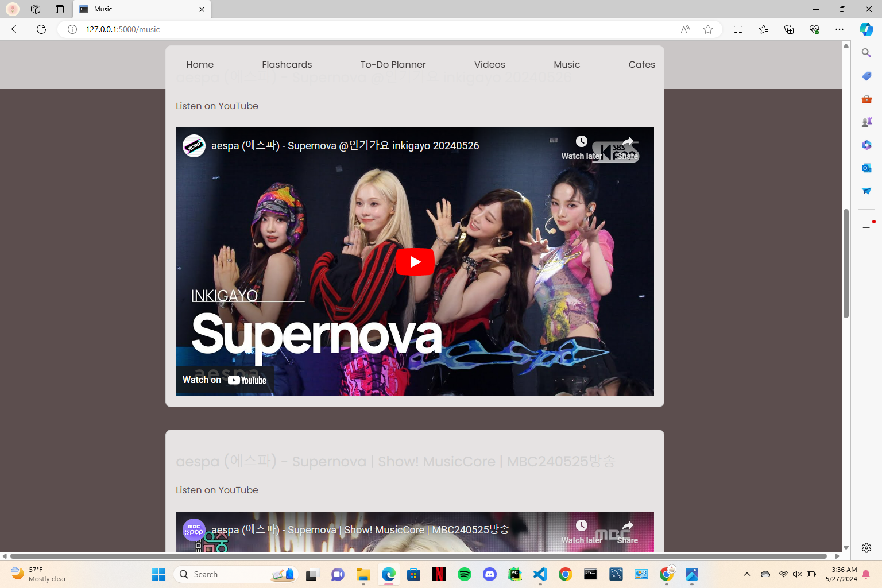Screen dimensions: 882x588
Task: Go back to the previous page
Action: [x=16, y=29]
